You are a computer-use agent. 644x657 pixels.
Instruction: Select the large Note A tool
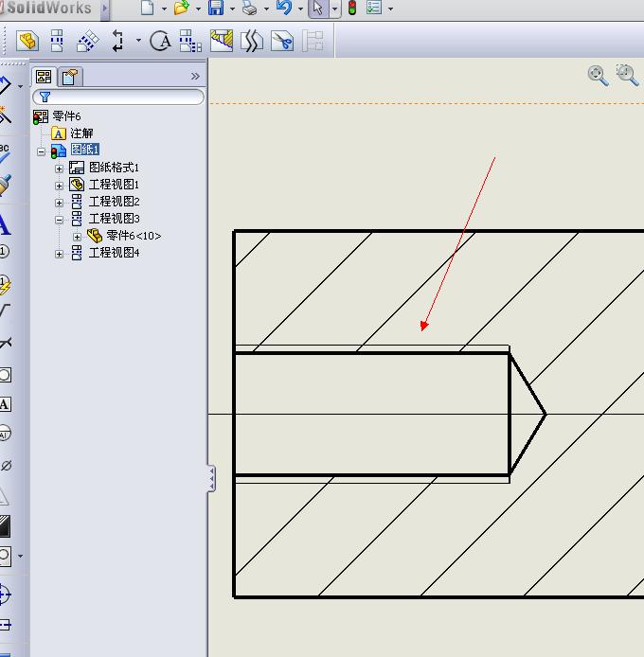click(x=5, y=223)
